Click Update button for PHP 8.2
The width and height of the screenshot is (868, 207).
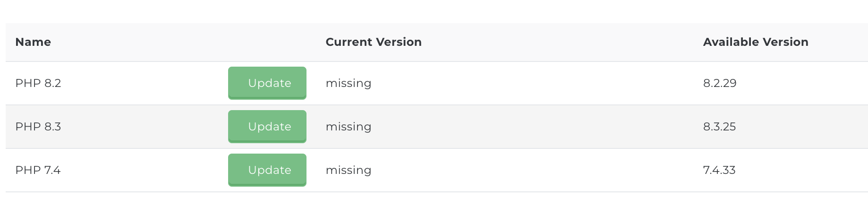(x=267, y=83)
